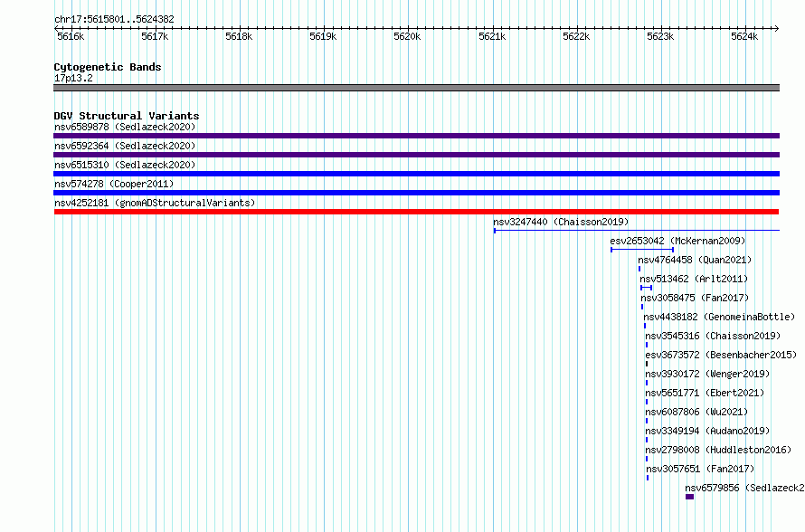Click the blue bar under nsv574278
Viewport: 805px width, 532px height.
(x=416, y=193)
